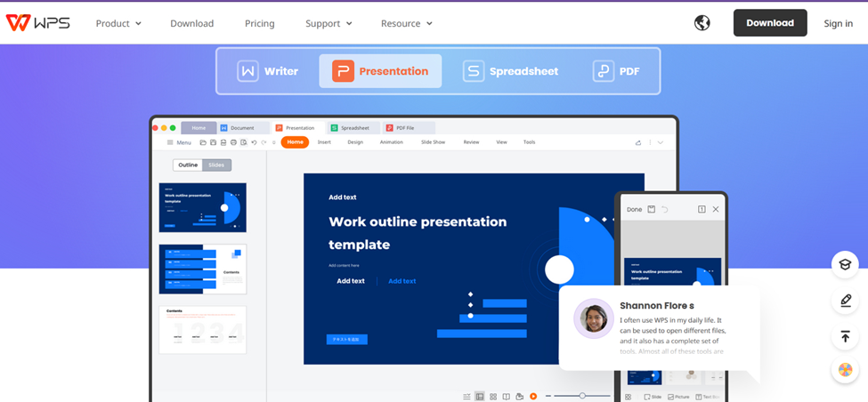Viewport: 868px width, 402px height.
Task: Click the orange Home ribbon tab
Action: 295,142
